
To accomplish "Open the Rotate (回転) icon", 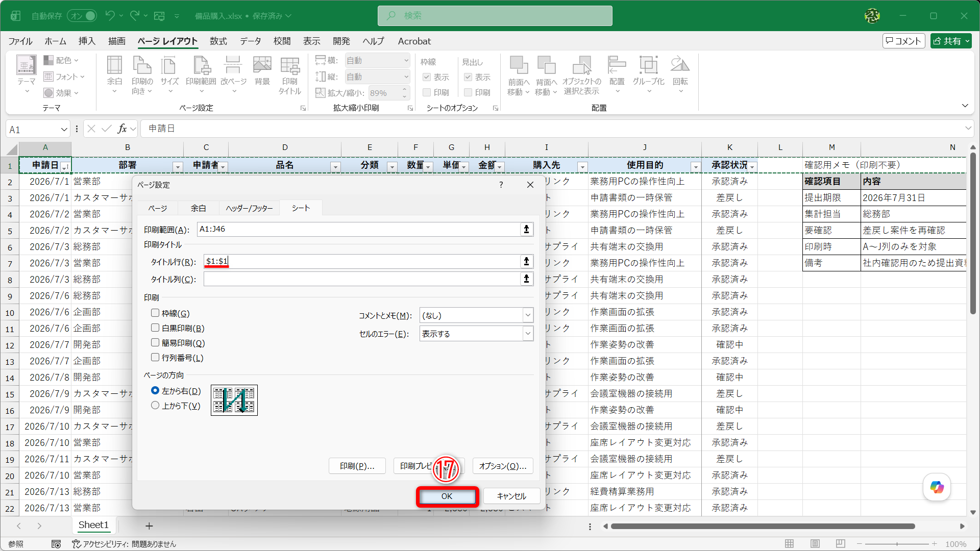I will pyautogui.click(x=680, y=75).
